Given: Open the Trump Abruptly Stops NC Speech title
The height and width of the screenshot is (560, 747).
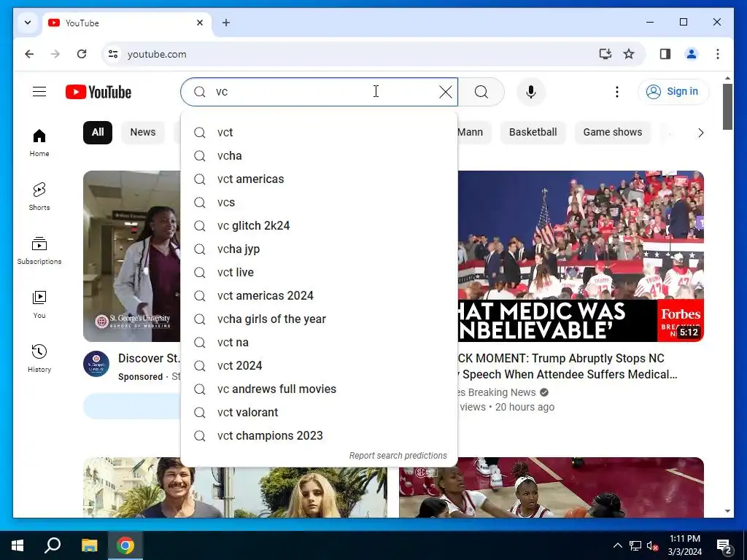Looking at the screenshot, I should 567,366.
